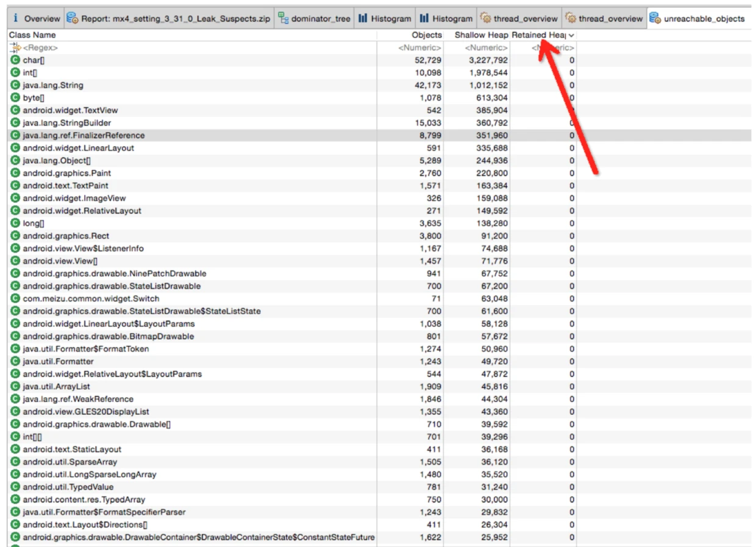Click the Regex filter icon

pos(15,48)
